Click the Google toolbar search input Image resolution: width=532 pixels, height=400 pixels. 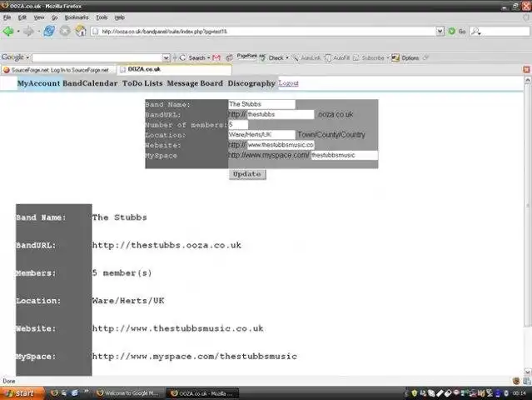97,57
